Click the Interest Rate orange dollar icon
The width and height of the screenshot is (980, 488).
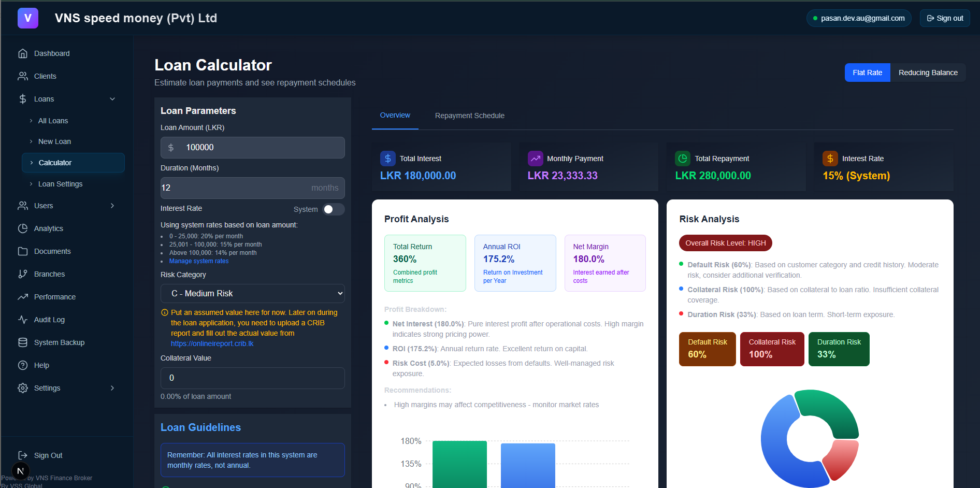(x=830, y=159)
